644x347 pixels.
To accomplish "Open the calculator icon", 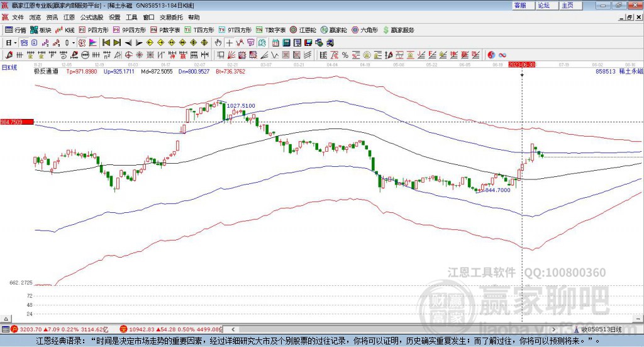I will click(286, 43).
